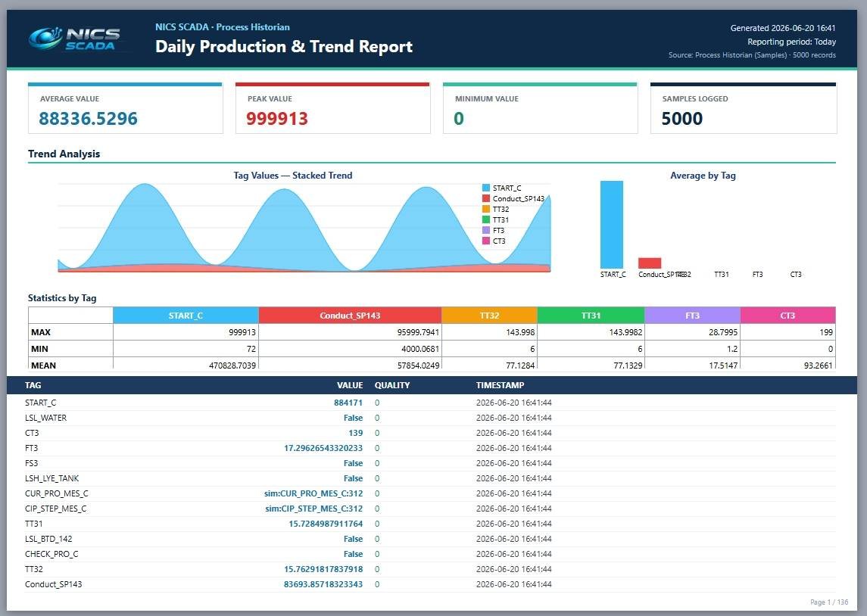
Task: Select the red Conduct_SP143 bar in chart
Action: click(x=650, y=263)
